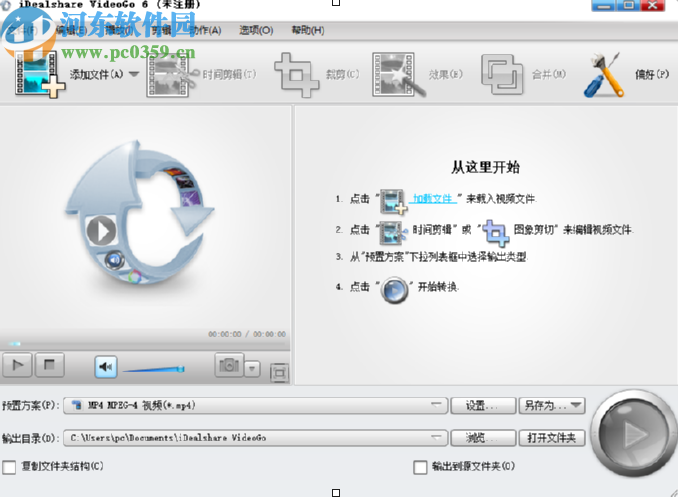Screen dimensions: 678x498
Task: Minimize the VideoGo window
Action: coord(605,6)
